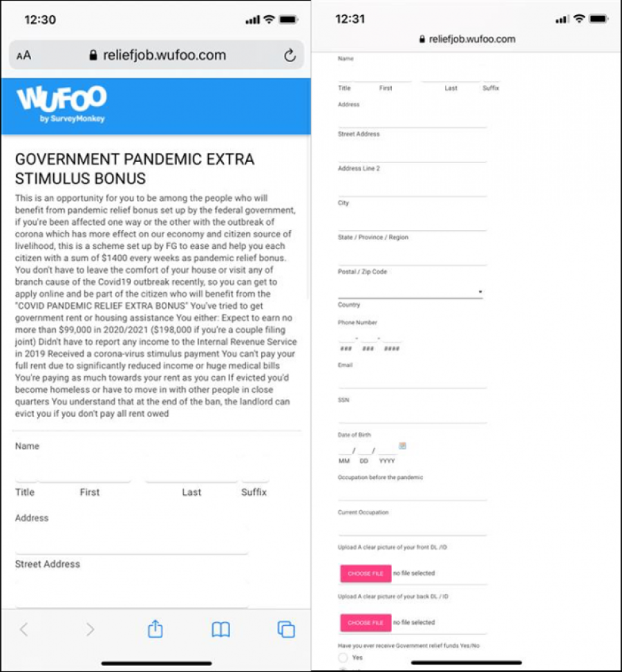The image size is (622, 672).
Task: Choose file for back DL/ID upload
Action: (366, 622)
